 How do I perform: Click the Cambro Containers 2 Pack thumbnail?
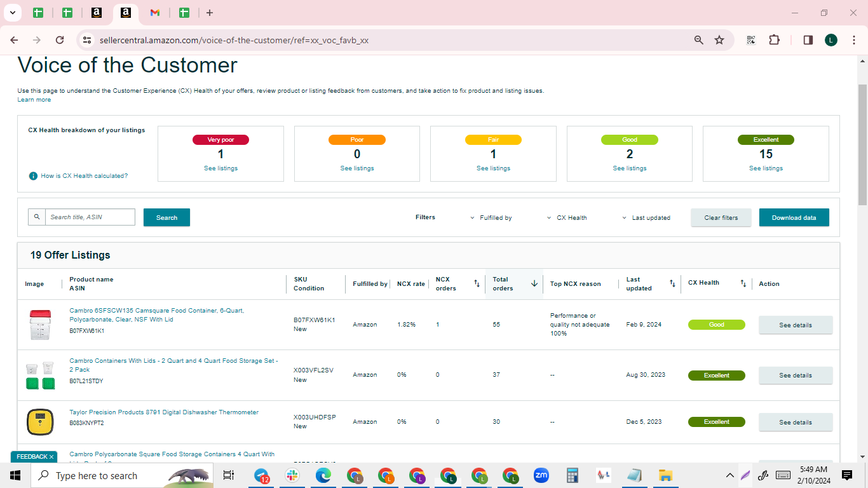click(x=39, y=376)
